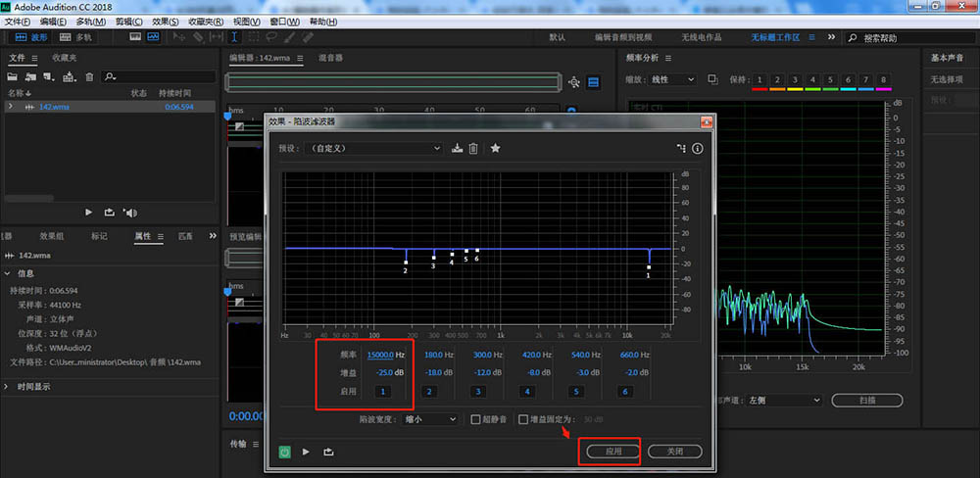The height and width of the screenshot is (478, 980).
Task: Toggle the effect power button in dialog
Action: [285, 452]
